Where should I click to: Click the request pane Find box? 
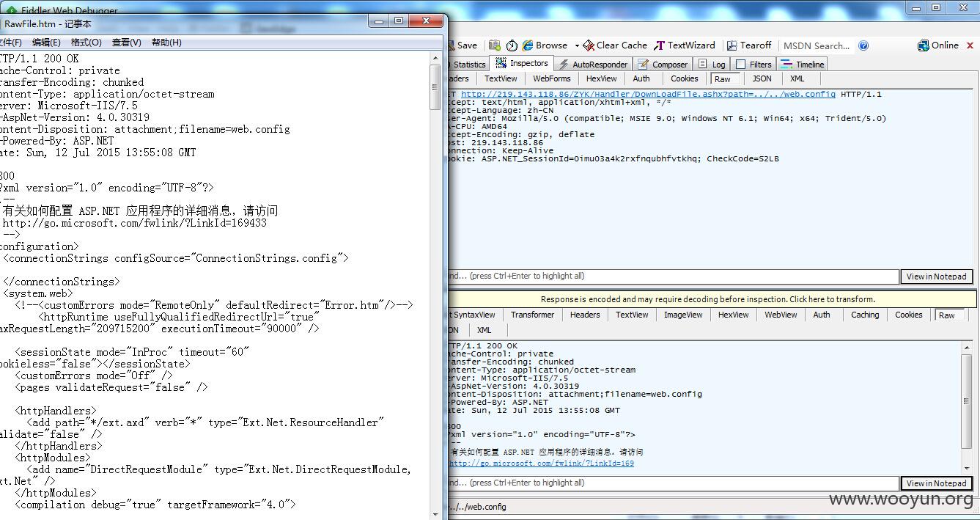coord(673,277)
